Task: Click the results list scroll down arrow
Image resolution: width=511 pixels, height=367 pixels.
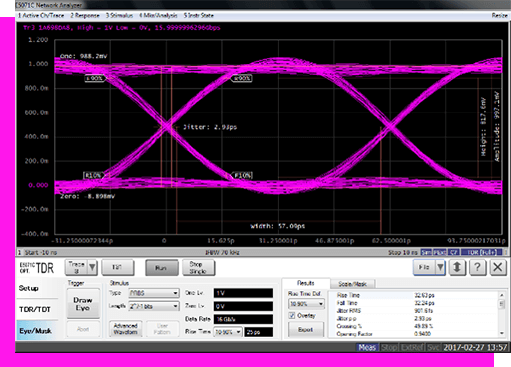Action: click(501, 333)
